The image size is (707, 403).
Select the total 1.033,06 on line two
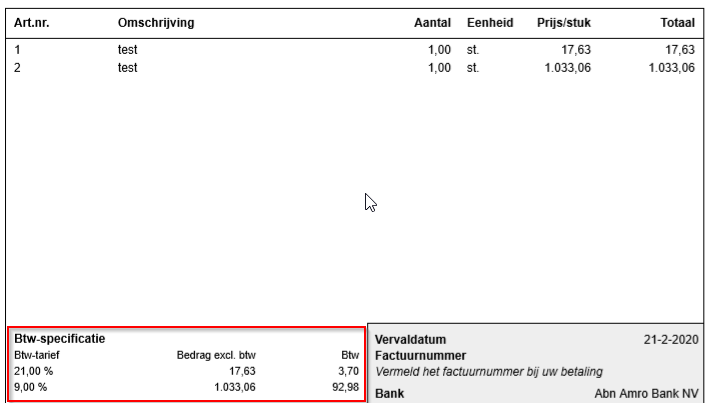[x=672, y=68]
